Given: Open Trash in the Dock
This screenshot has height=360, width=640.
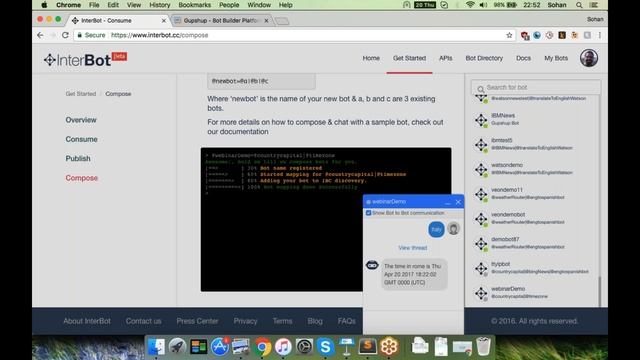Looking at the screenshot, I should (x=483, y=347).
